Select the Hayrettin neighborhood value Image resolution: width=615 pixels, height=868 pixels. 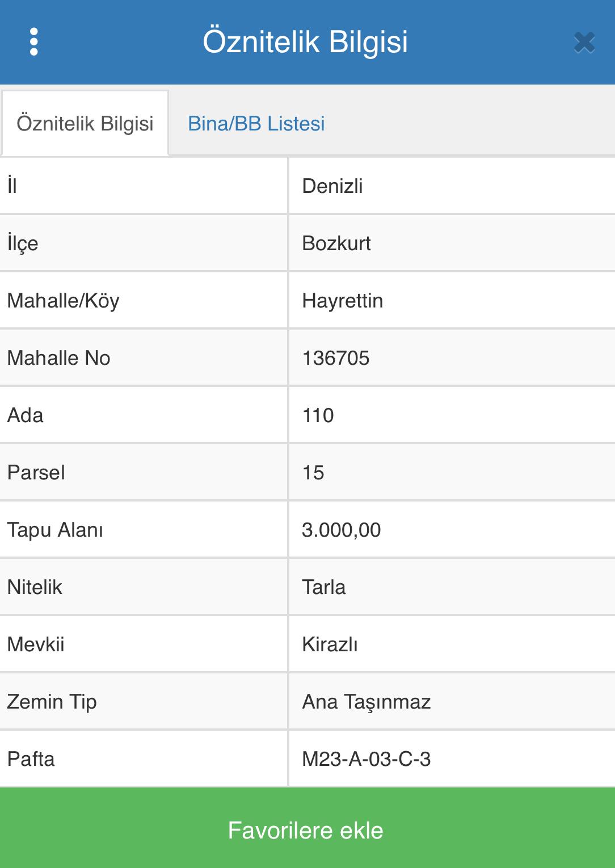point(343,301)
